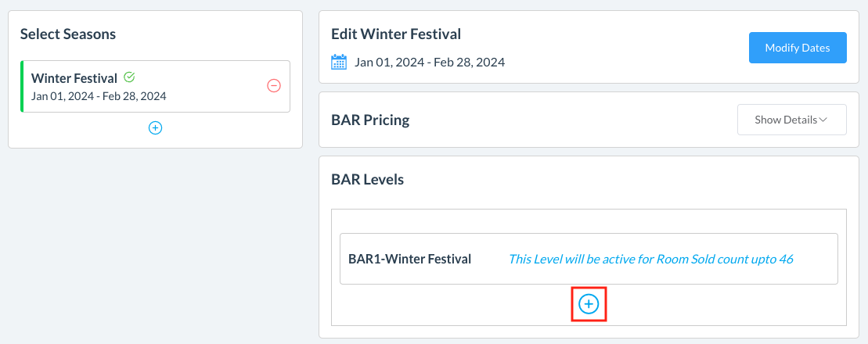This screenshot has height=344, width=868.
Task: Click the Winter Festival name in season list
Action: 74,78
